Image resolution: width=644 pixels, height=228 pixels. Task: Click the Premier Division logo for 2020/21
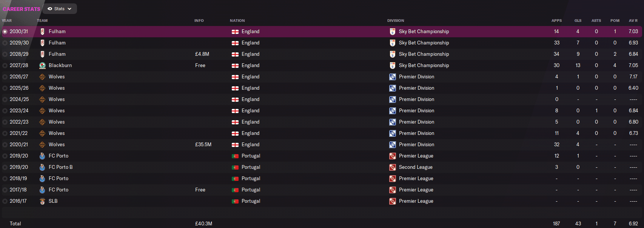pos(393,145)
